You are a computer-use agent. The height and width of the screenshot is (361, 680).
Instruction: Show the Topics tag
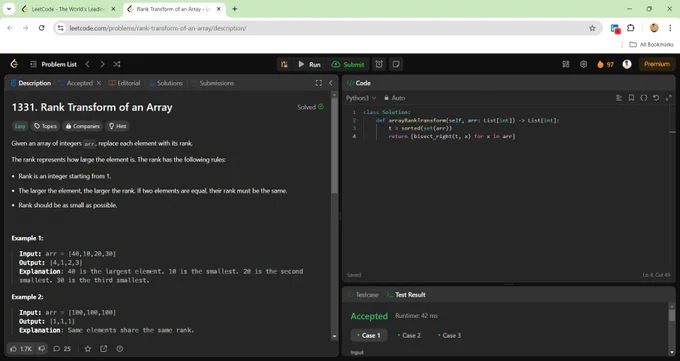coord(45,126)
